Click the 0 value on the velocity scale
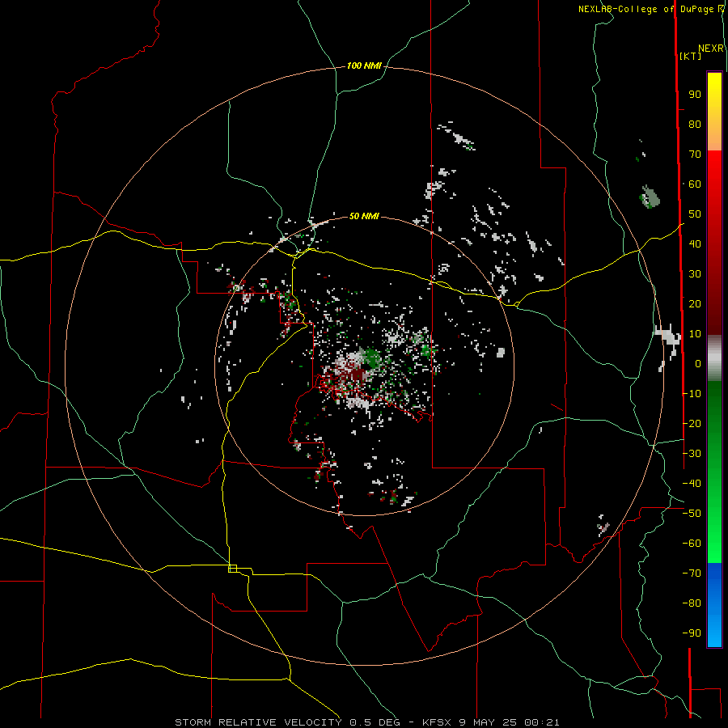The image size is (728, 728). click(x=698, y=364)
